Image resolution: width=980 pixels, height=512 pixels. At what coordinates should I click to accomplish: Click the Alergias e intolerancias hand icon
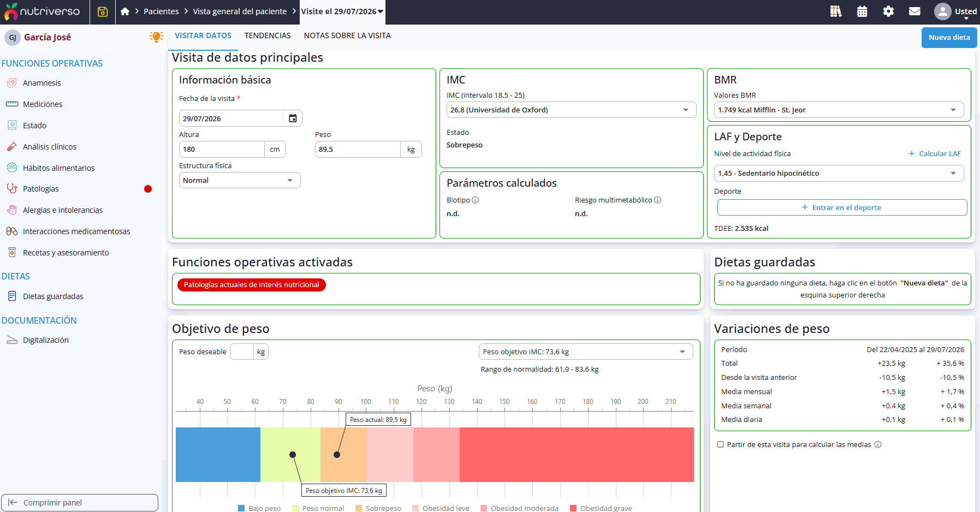(12, 210)
